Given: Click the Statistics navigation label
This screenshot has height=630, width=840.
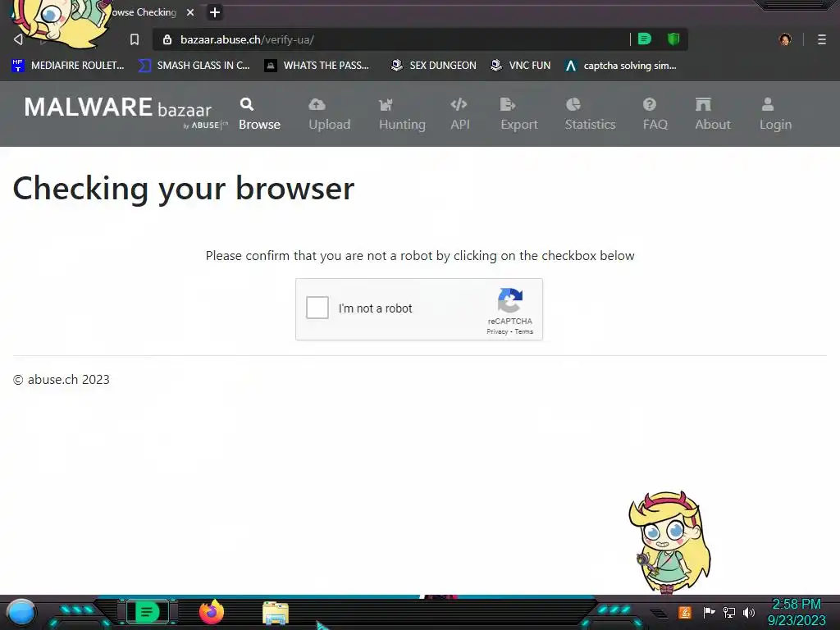Looking at the screenshot, I should pyautogui.click(x=591, y=125).
